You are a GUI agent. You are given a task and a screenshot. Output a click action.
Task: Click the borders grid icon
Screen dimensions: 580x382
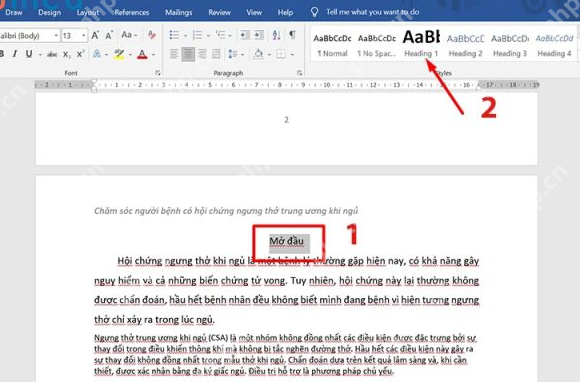click(x=281, y=54)
